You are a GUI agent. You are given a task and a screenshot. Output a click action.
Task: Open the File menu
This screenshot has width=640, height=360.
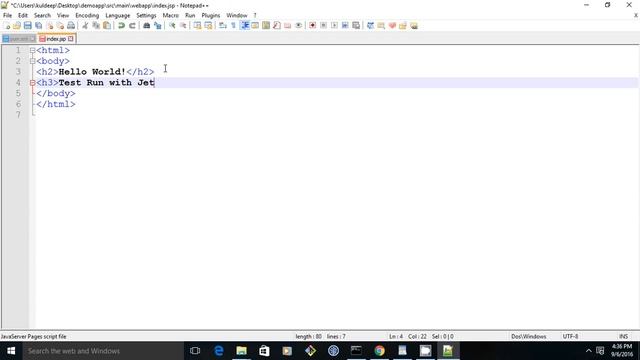coord(7,15)
